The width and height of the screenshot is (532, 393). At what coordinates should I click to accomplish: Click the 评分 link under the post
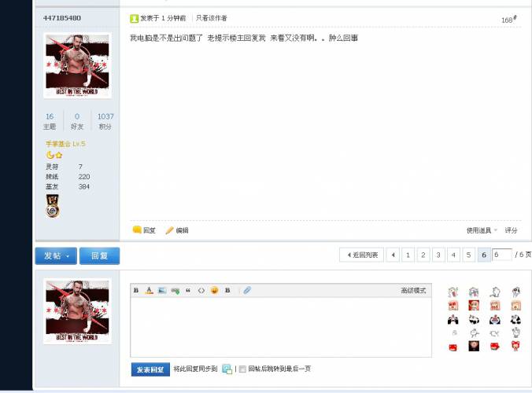click(511, 230)
